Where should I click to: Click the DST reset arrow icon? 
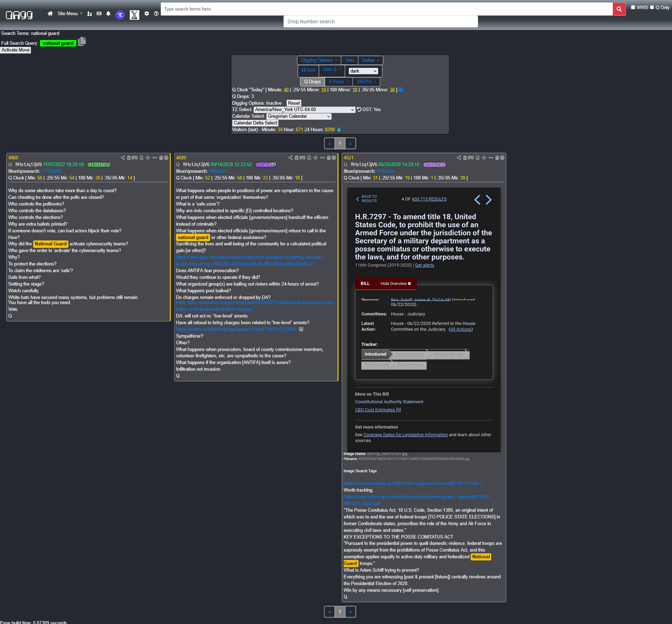point(359,110)
